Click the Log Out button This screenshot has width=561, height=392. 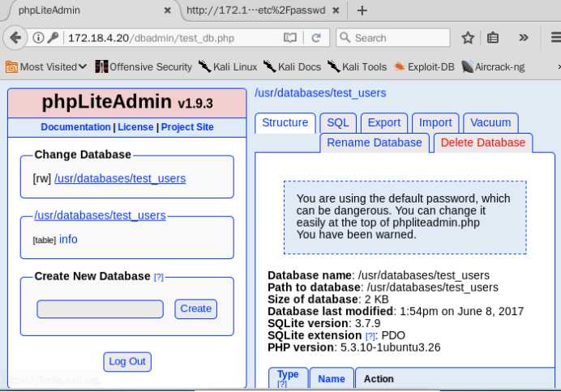point(127,361)
